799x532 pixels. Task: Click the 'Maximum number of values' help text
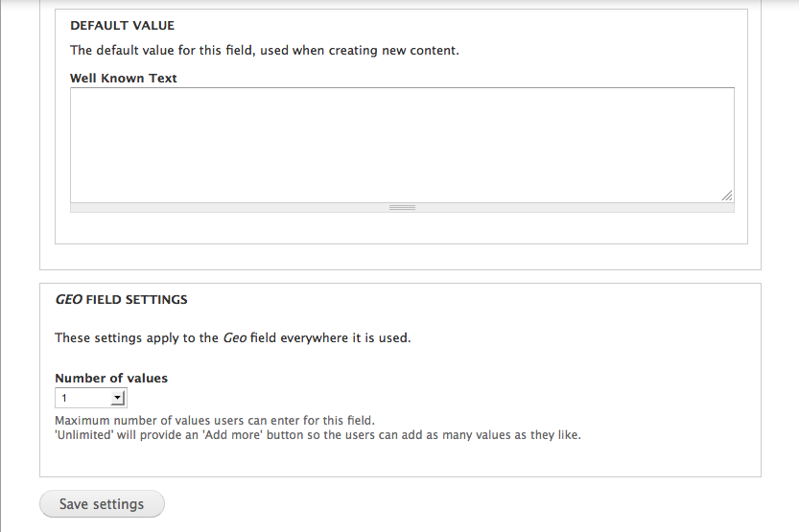(x=215, y=421)
